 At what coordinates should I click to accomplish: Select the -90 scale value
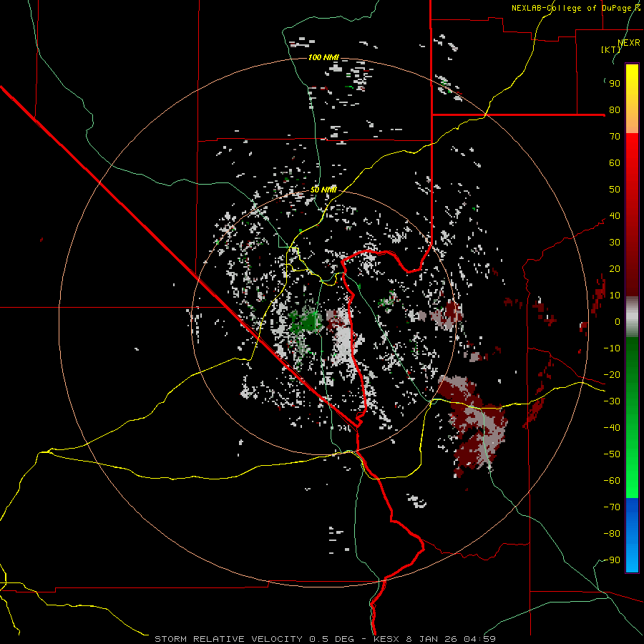[x=612, y=560]
